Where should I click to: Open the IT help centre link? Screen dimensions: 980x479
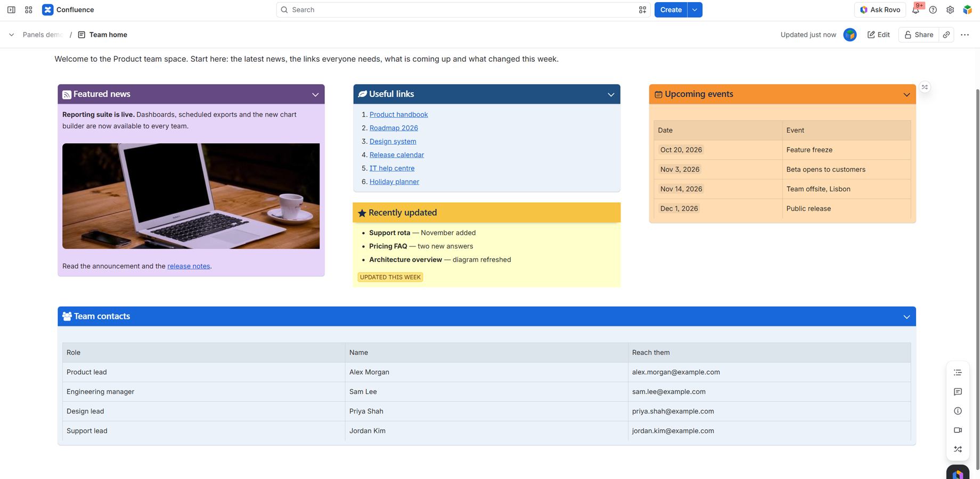click(392, 168)
